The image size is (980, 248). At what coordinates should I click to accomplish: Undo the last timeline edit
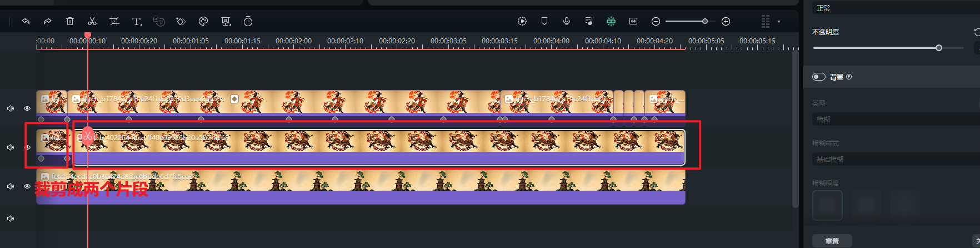[x=26, y=21]
